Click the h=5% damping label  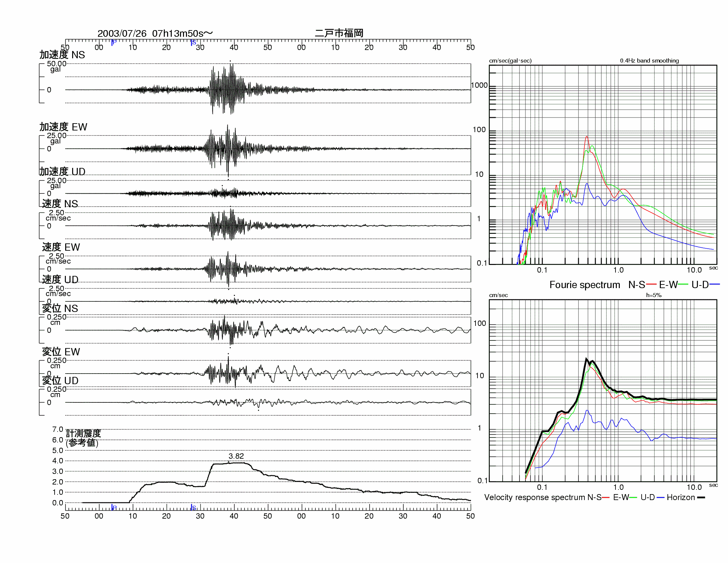click(654, 295)
